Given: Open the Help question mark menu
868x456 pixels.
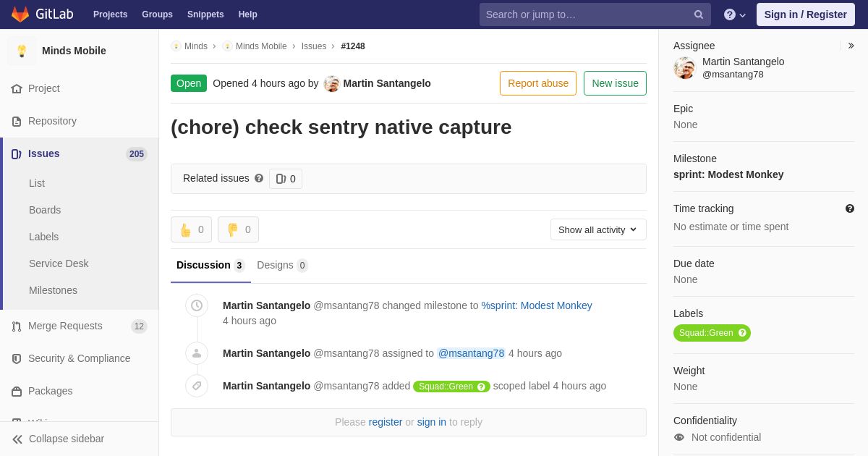Looking at the screenshot, I should coord(734,14).
